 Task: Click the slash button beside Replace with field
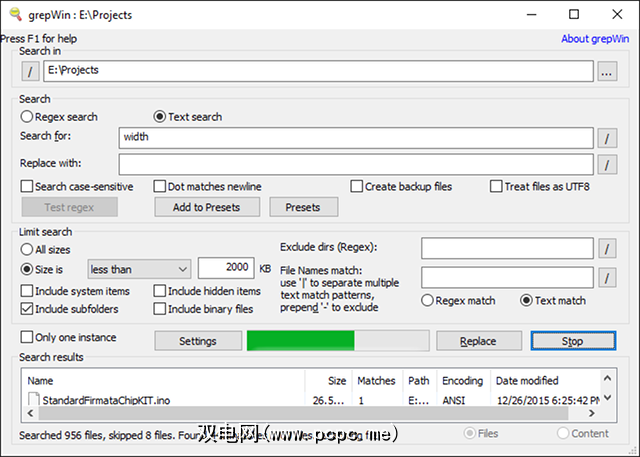click(x=607, y=164)
